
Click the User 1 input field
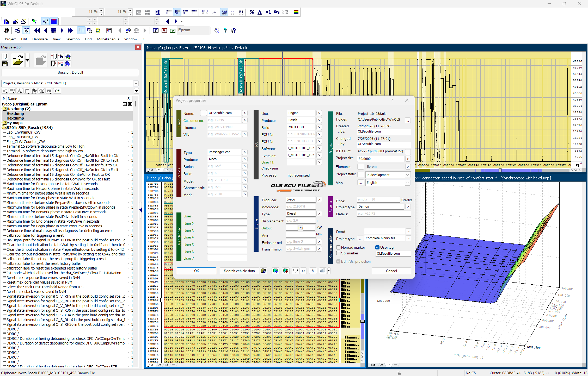(x=227, y=216)
